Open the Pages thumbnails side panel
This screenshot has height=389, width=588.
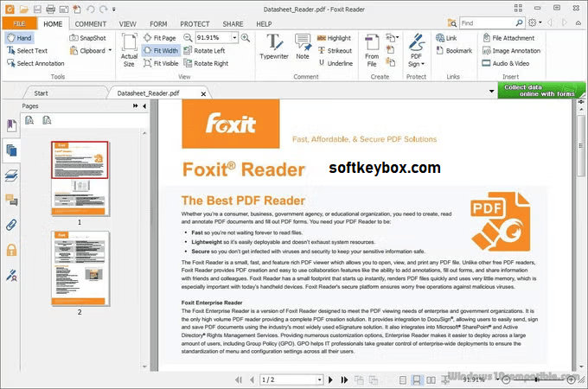pos(11,150)
